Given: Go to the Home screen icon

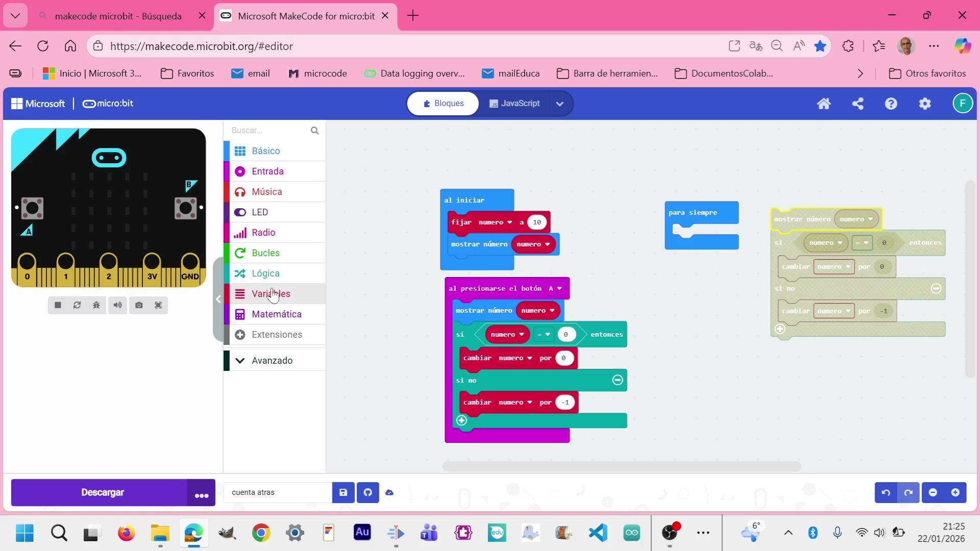Looking at the screenshot, I should click(x=824, y=104).
